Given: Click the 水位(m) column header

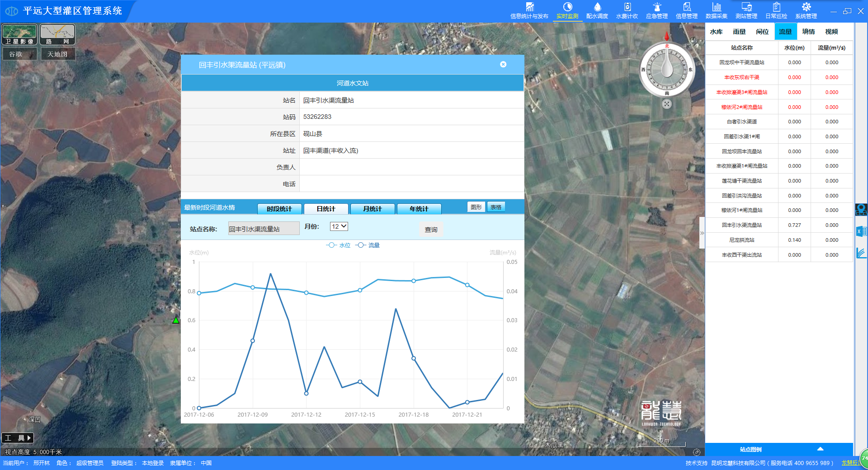Looking at the screenshot, I should coord(794,47).
